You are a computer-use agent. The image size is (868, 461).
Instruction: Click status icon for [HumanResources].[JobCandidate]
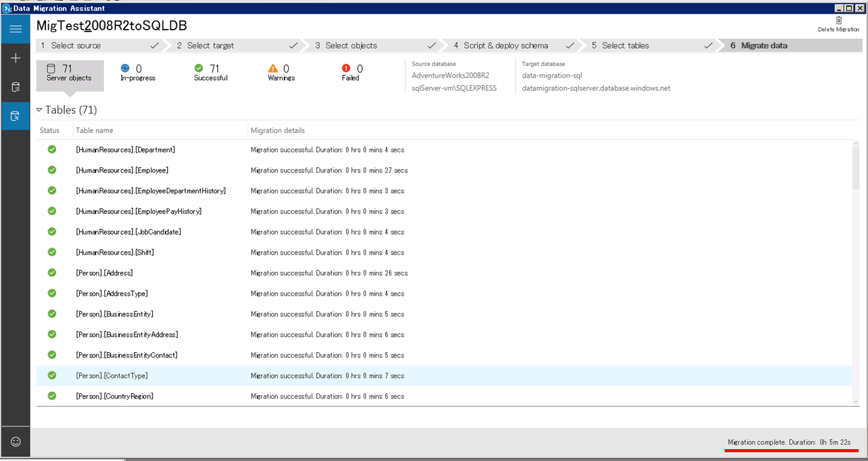[52, 232]
